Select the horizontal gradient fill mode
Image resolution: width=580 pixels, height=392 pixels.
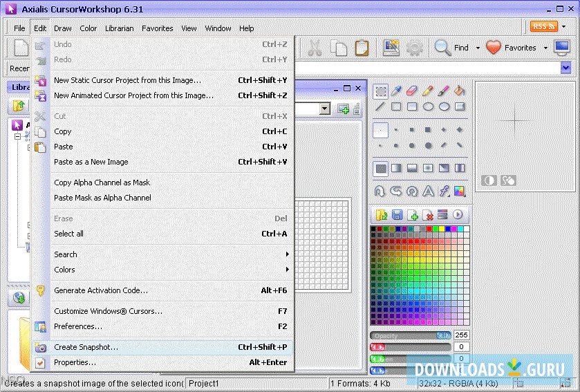(396, 169)
